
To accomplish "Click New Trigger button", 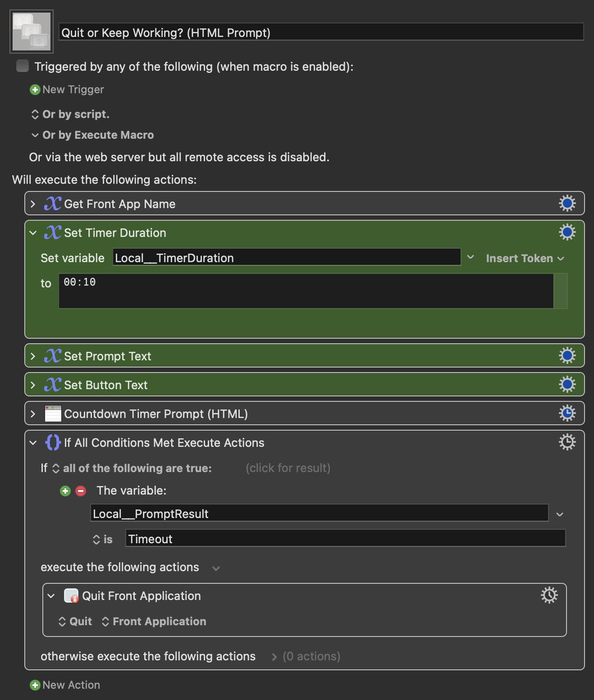I will coord(67,90).
